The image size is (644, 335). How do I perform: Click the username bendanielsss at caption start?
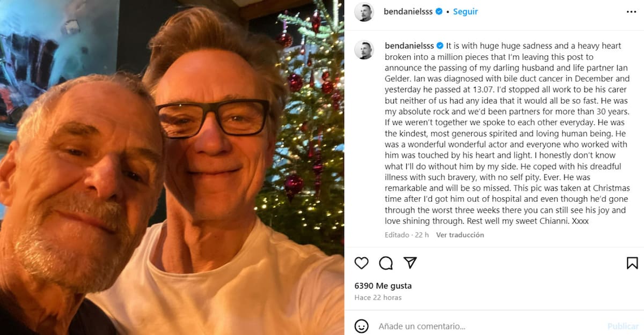409,45
